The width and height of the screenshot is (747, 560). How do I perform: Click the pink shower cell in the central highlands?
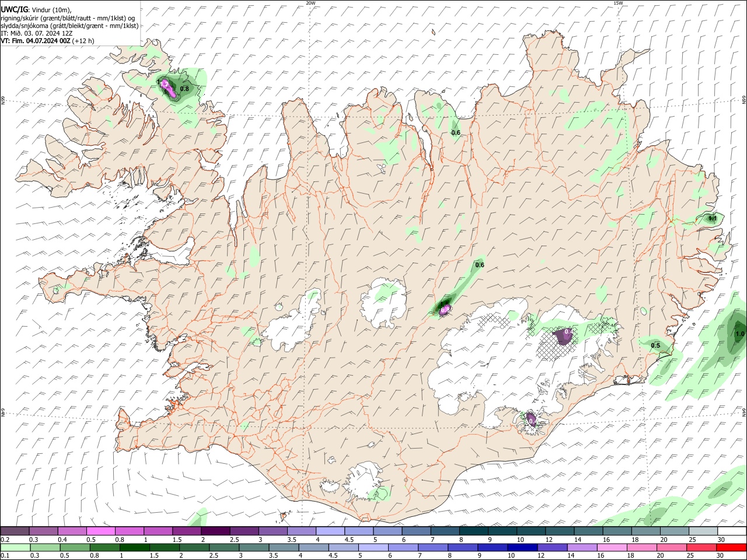(445, 310)
